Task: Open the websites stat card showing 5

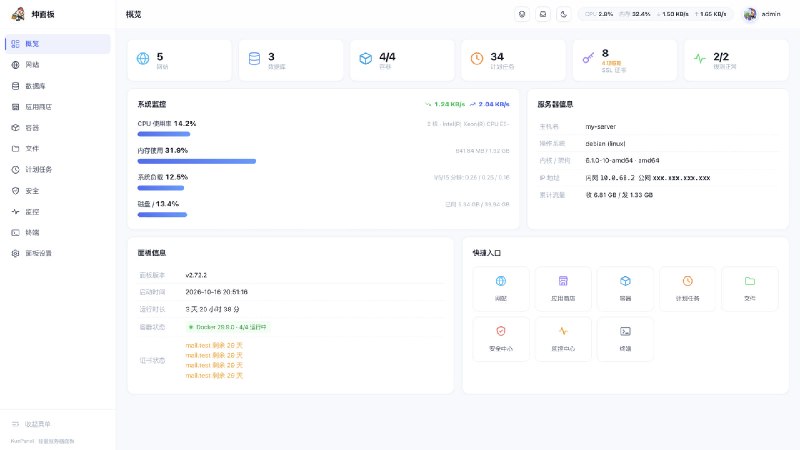Action: 180,60
